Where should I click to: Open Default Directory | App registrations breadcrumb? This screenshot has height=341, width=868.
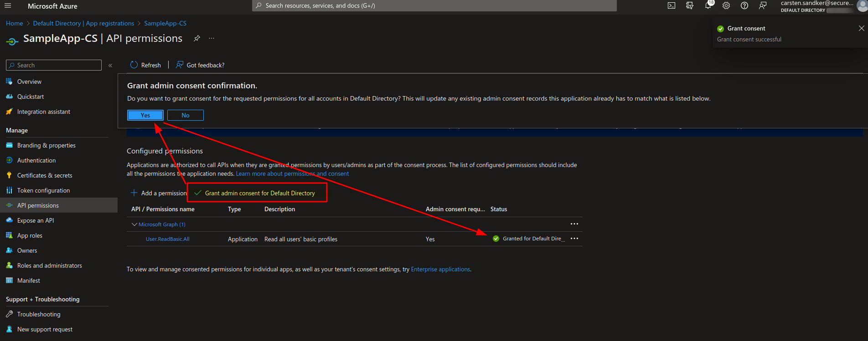[83, 23]
